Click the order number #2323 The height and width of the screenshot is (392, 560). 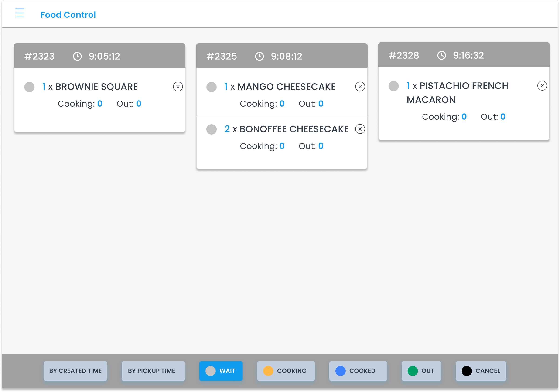39,56
